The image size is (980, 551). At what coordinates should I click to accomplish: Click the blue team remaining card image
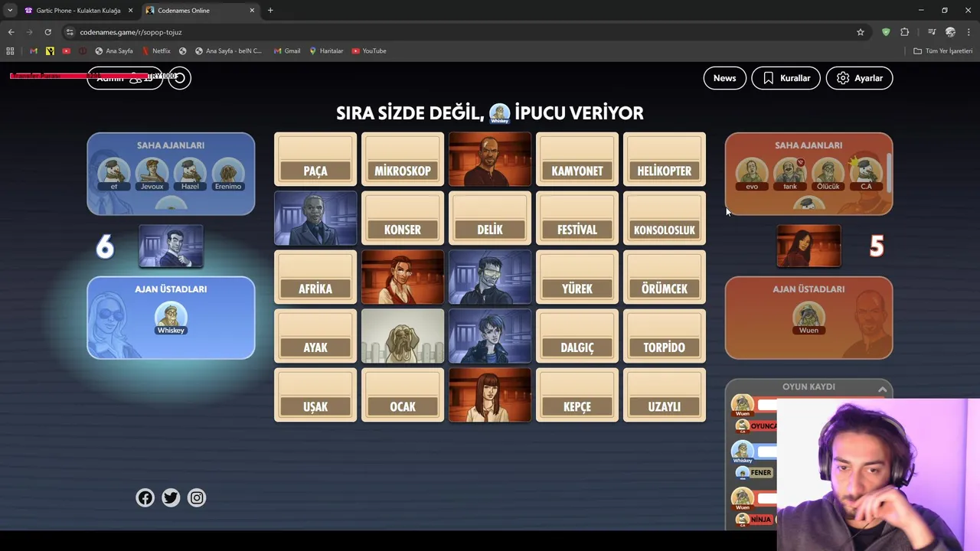[171, 246]
